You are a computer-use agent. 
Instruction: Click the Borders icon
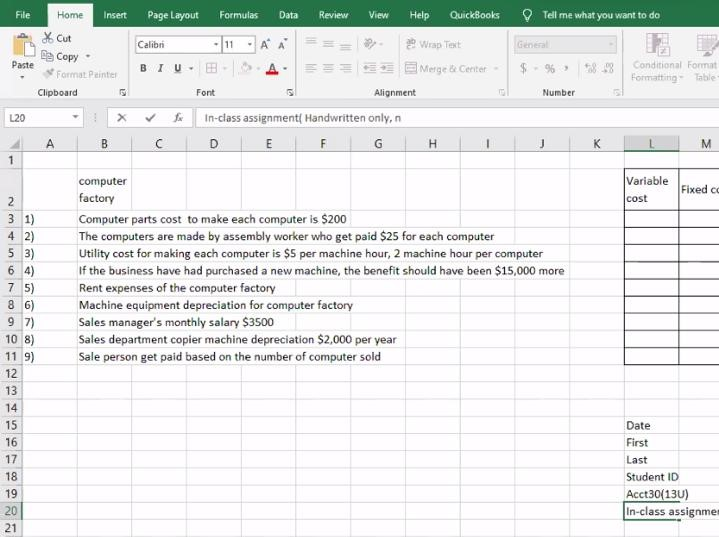[x=211, y=68]
